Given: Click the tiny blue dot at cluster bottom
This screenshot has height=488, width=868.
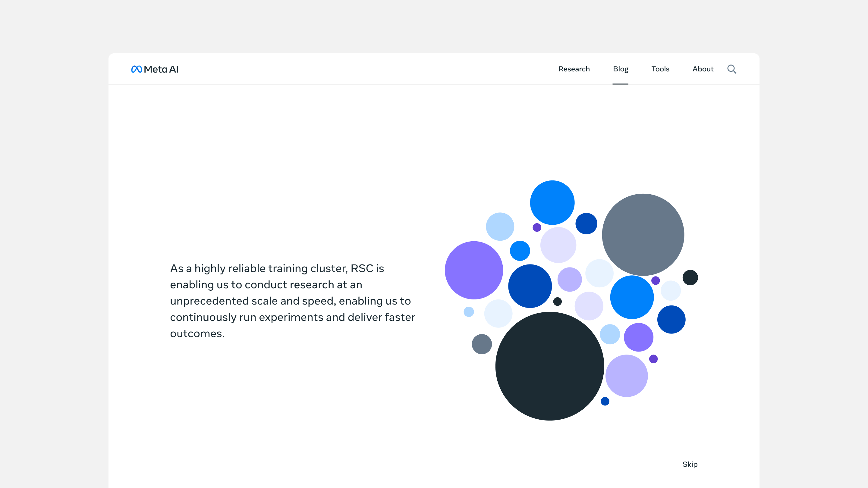Looking at the screenshot, I should [605, 401].
